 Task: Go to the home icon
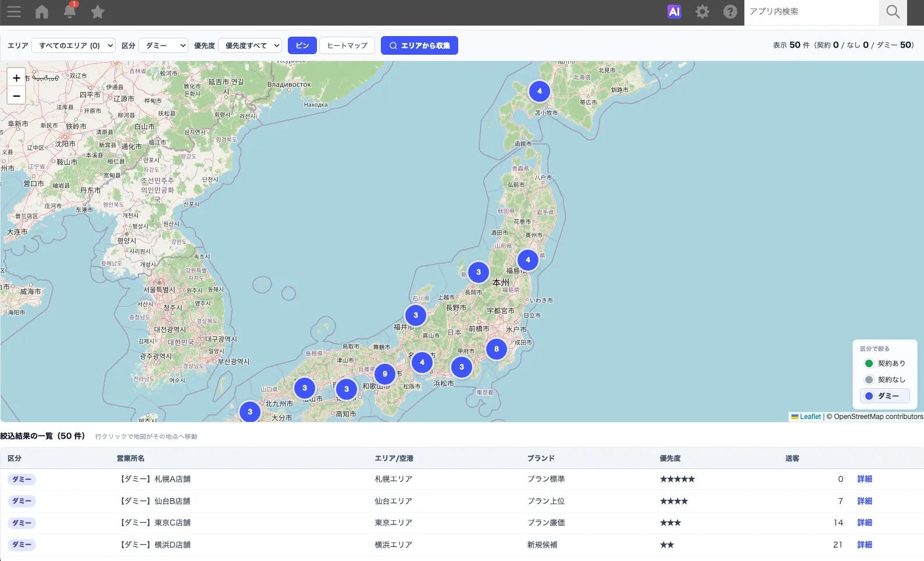pos(42,12)
